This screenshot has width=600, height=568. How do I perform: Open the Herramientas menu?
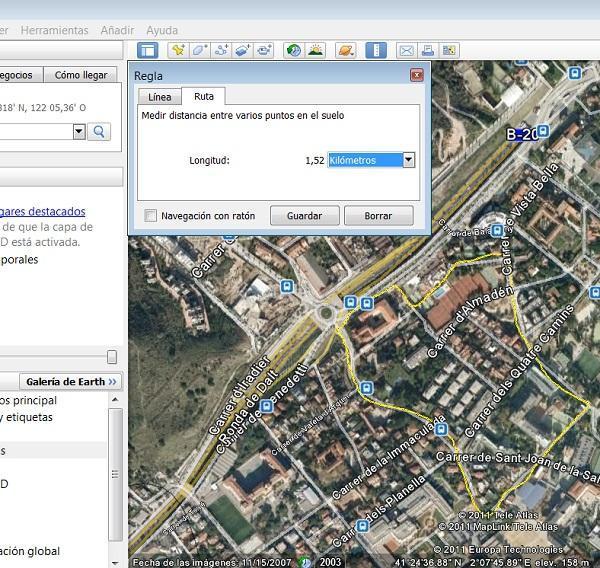[54, 31]
